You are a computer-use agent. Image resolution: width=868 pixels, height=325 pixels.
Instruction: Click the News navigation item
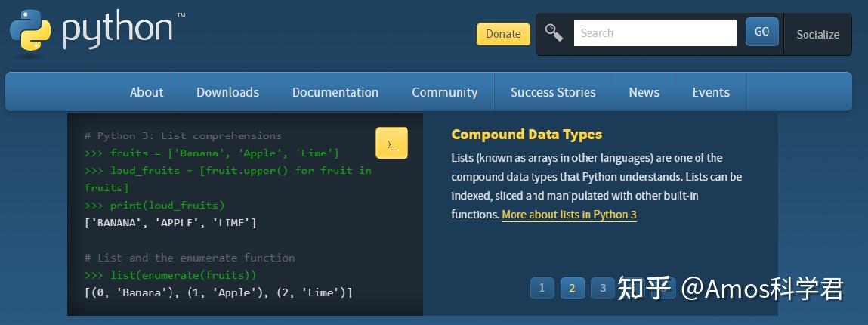pos(644,92)
